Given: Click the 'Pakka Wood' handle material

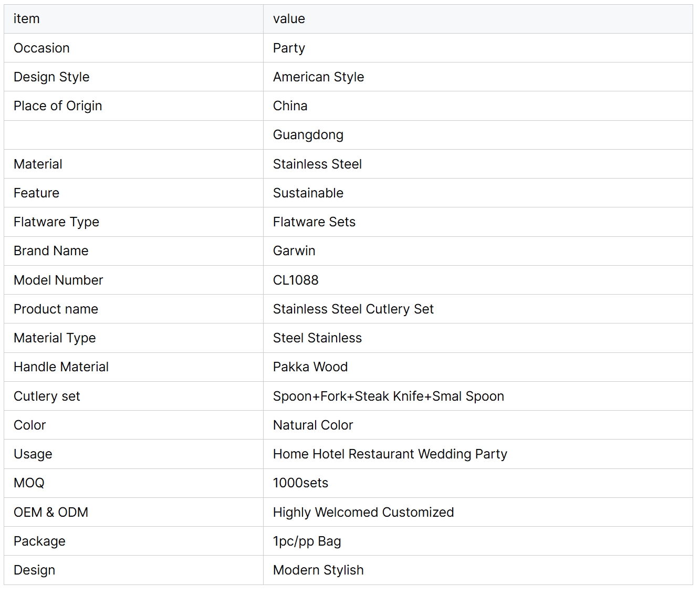Looking at the screenshot, I should pyautogui.click(x=310, y=367).
